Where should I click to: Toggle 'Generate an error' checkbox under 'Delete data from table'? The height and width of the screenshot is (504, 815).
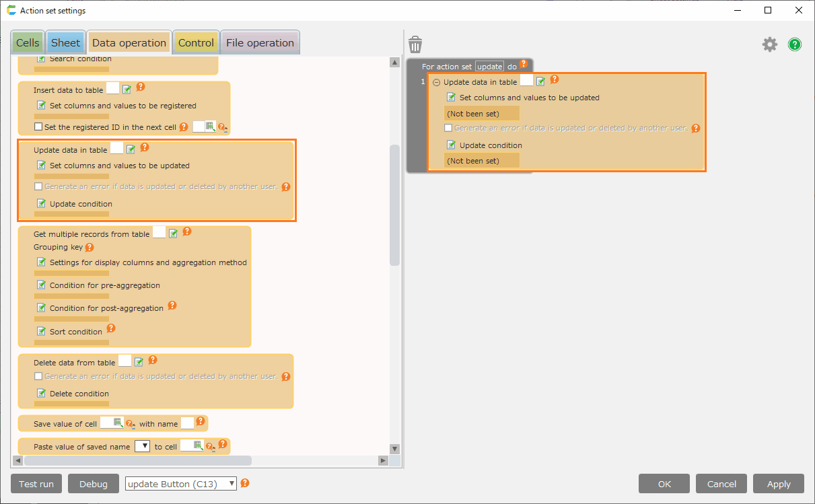click(38, 376)
